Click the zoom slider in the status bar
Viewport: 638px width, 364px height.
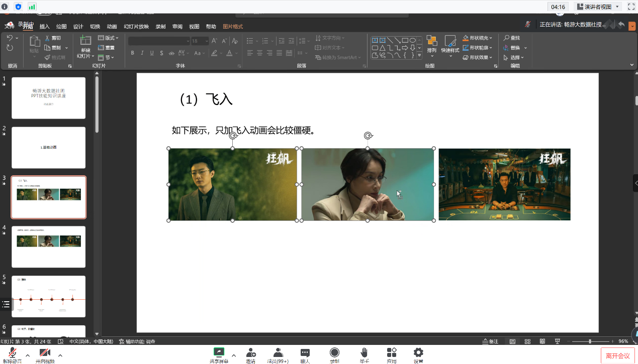(x=589, y=341)
